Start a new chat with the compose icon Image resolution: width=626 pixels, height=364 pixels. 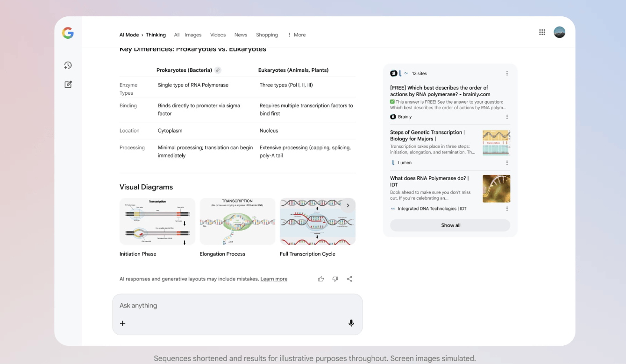(68, 84)
